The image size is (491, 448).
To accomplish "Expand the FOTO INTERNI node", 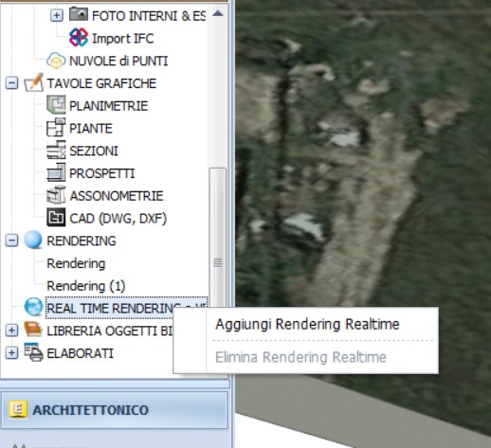I will 57,15.
